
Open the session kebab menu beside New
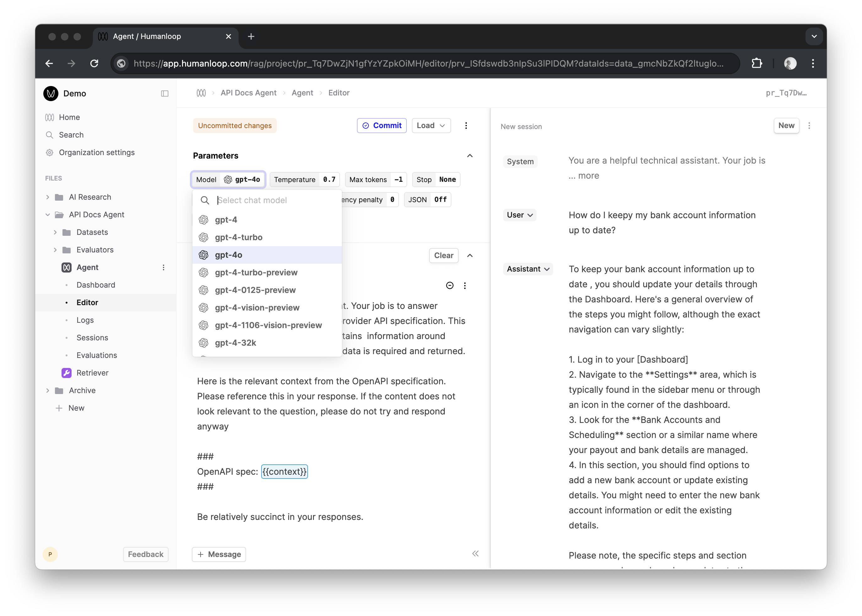[809, 126]
